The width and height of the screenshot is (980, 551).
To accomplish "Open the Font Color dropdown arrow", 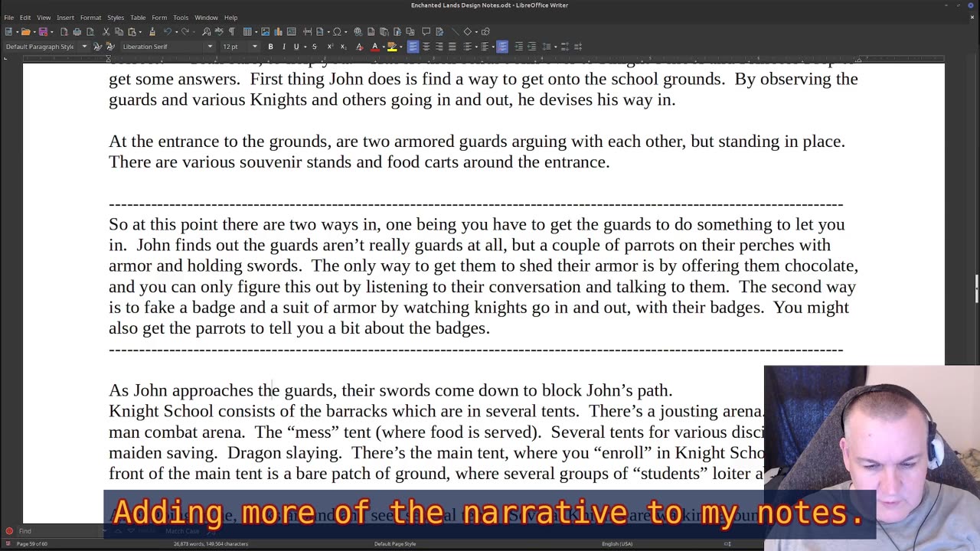I will [x=384, y=47].
